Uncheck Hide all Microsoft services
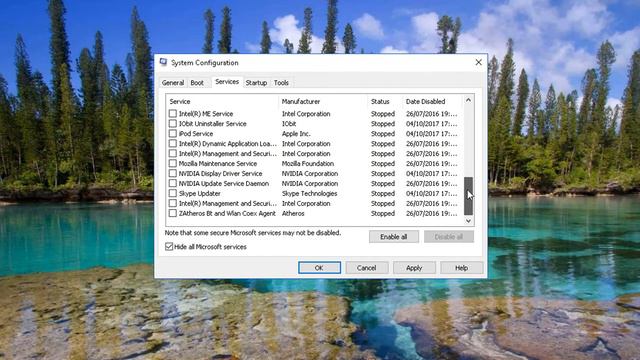 pos(169,247)
